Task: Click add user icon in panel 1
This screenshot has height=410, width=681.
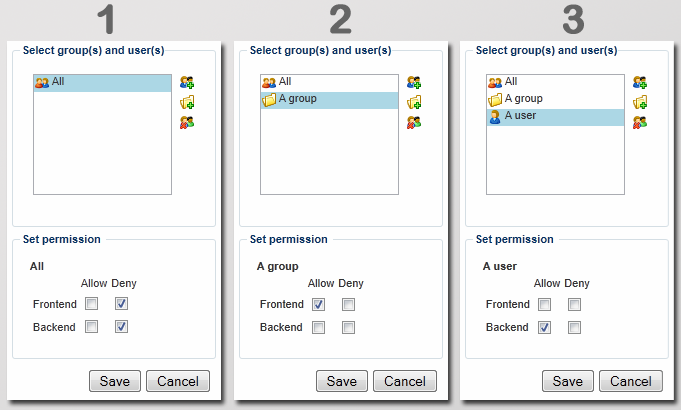Action: pos(187,83)
